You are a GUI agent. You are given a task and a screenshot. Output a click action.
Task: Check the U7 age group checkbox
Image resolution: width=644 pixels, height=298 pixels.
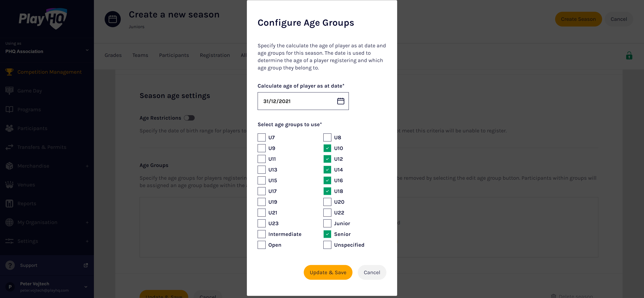[x=261, y=137]
